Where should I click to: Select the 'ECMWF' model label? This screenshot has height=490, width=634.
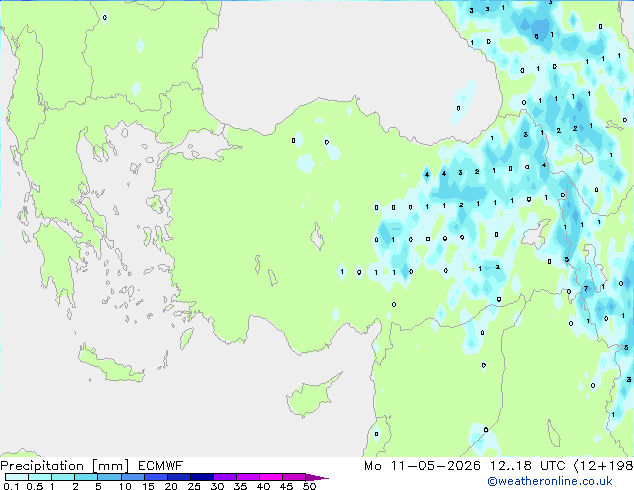pyautogui.click(x=161, y=466)
